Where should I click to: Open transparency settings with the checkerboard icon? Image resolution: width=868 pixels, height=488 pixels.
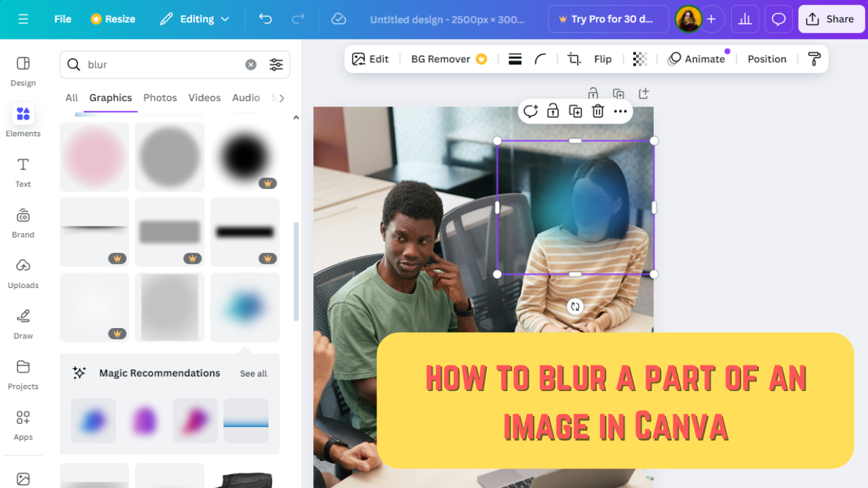[639, 59]
